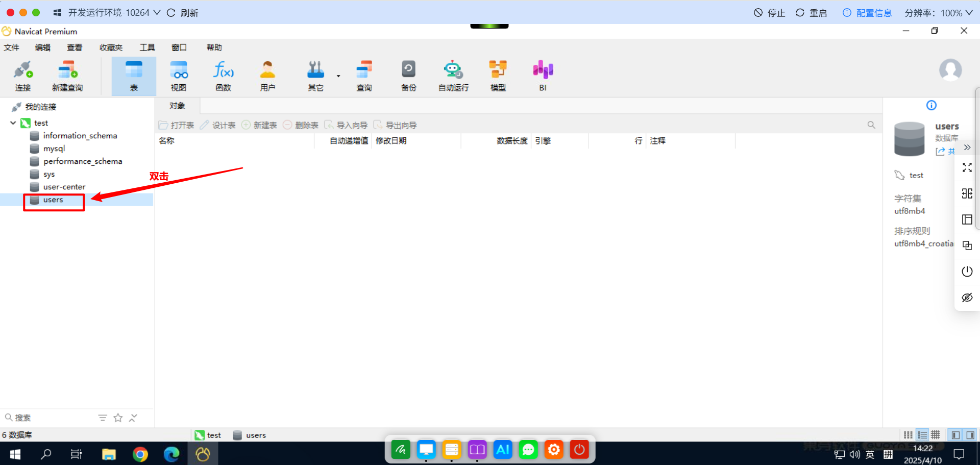The height and width of the screenshot is (465, 980).
Task: Open the Function (函数) objects
Action: 224,76
